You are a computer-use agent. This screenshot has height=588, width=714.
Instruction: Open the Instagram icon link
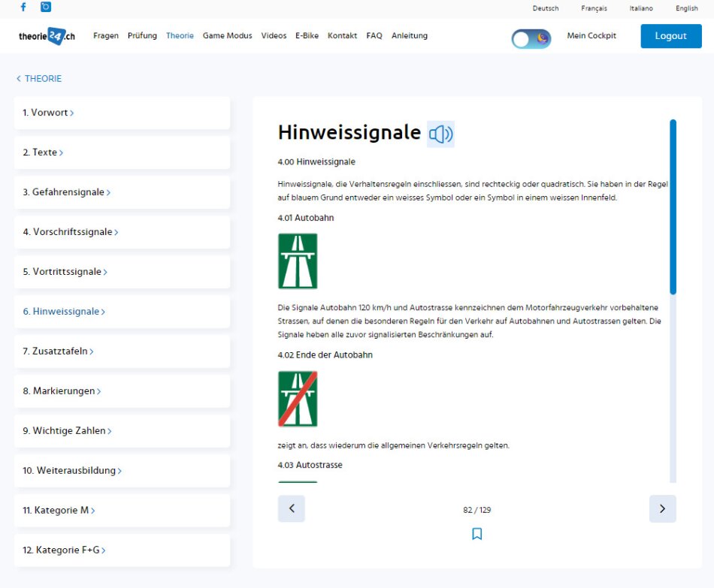[x=46, y=7]
